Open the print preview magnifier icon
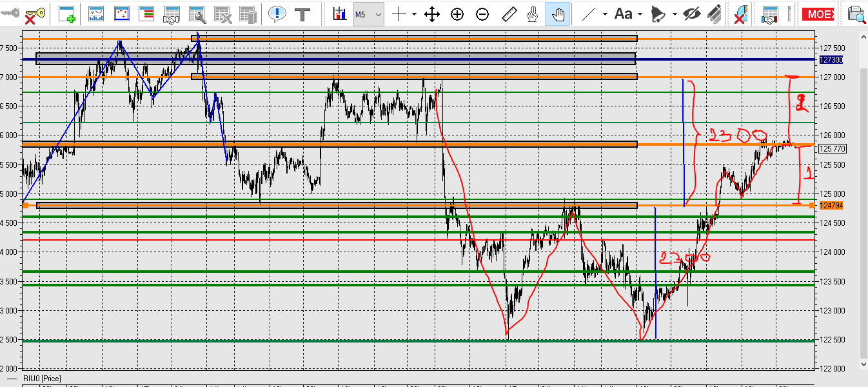868x387 pixels. (x=857, y=14)
